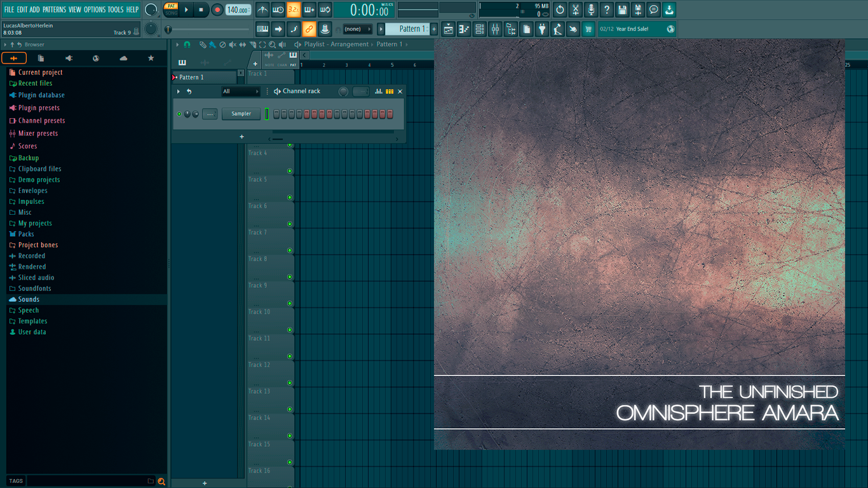Select the Zoom tool in playlist
This screenshot has height=488, width=868.
(x=272, y=44)
